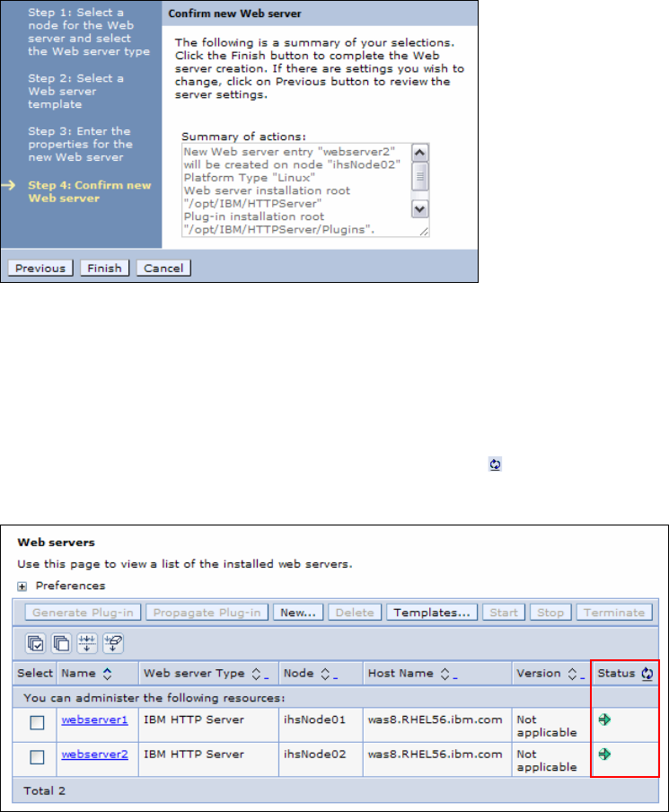669x812 pixels.
Task: Sort by Web server Type column
Action: [256, 674]
